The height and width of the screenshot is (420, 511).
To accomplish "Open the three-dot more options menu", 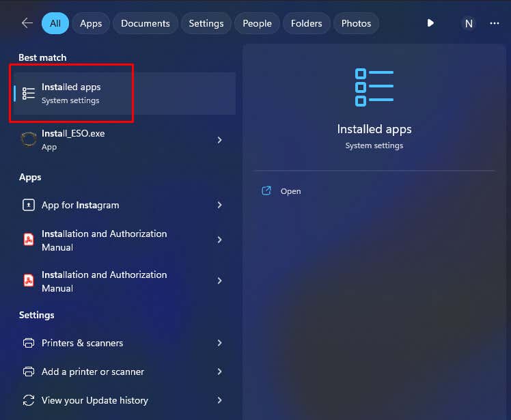I will (x=495, y=23).
